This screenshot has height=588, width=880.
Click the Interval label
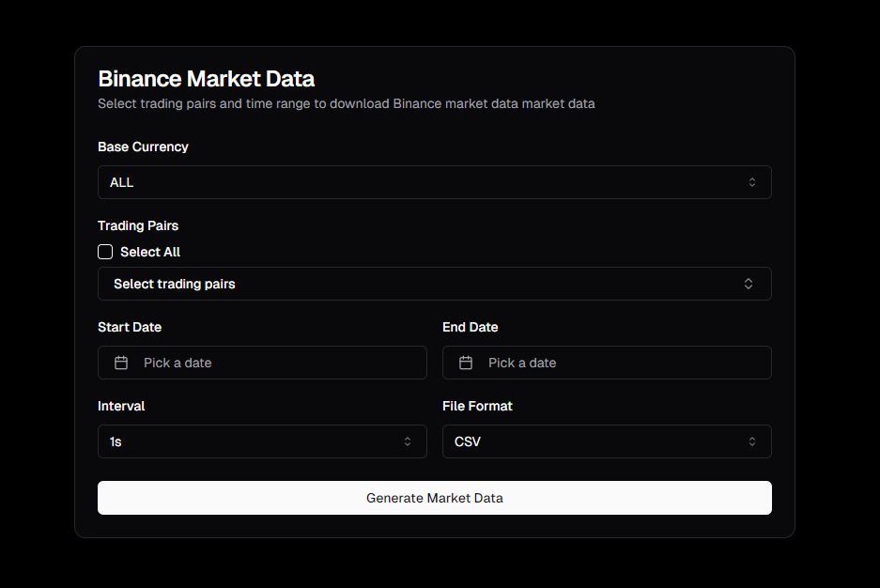click(121, 406)
